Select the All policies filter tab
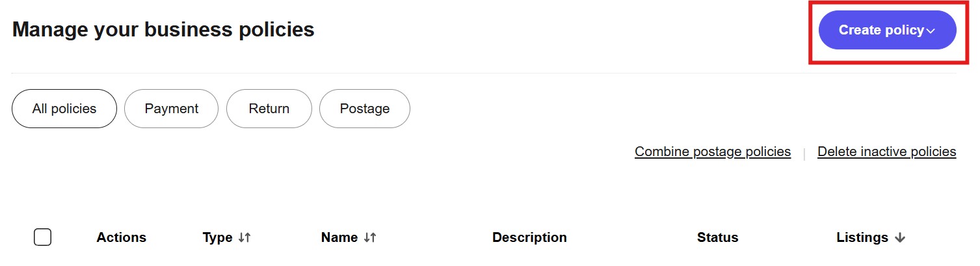Screen dimensions: 980x266 point(64,109)
